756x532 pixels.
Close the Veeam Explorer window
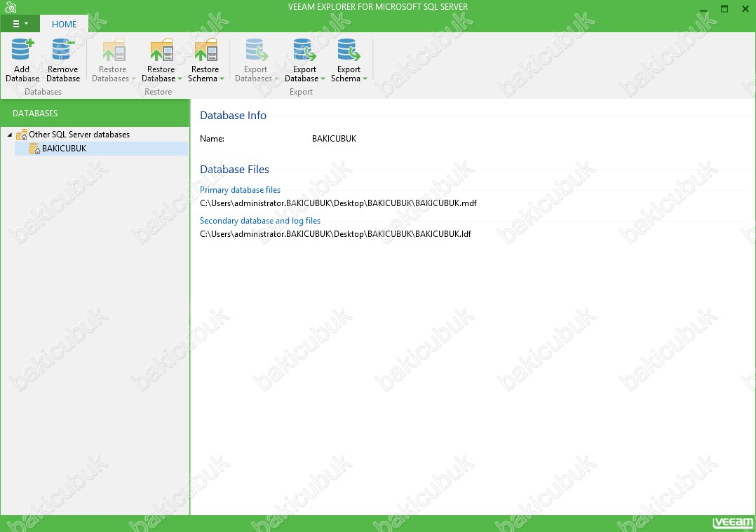745,9
